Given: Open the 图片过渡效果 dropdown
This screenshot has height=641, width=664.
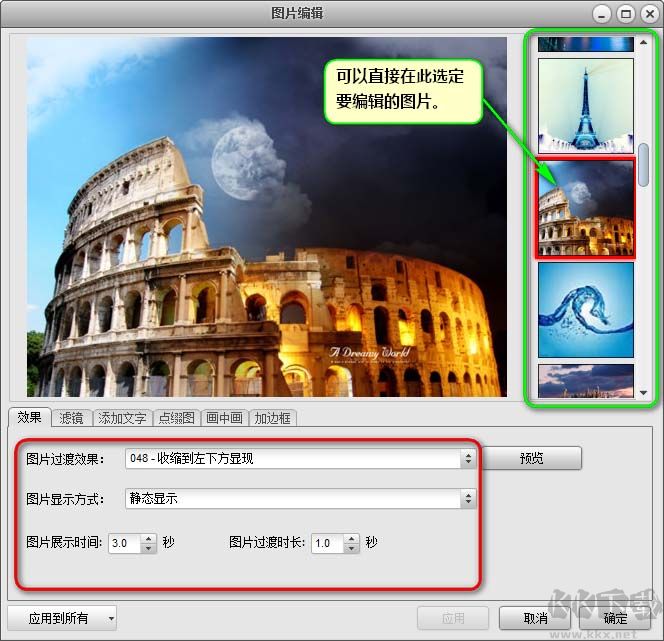Looking at the screenshot, I should tap(468, 459).
